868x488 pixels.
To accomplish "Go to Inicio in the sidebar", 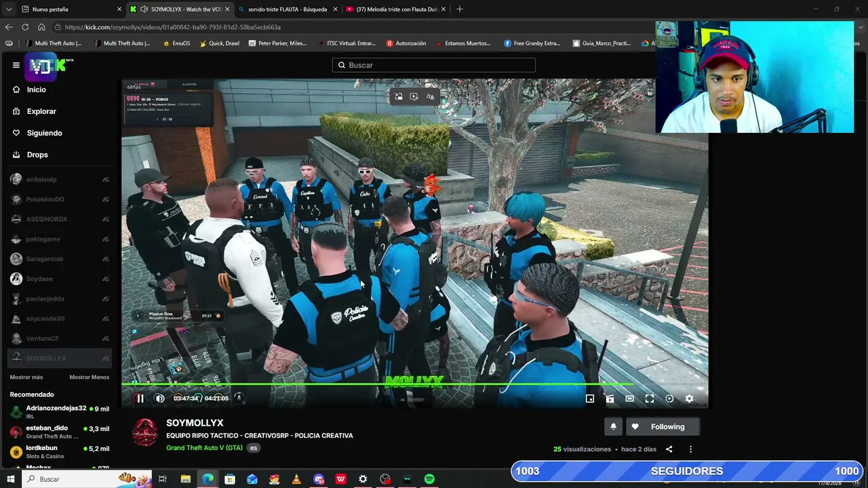I will click(37, 89).
